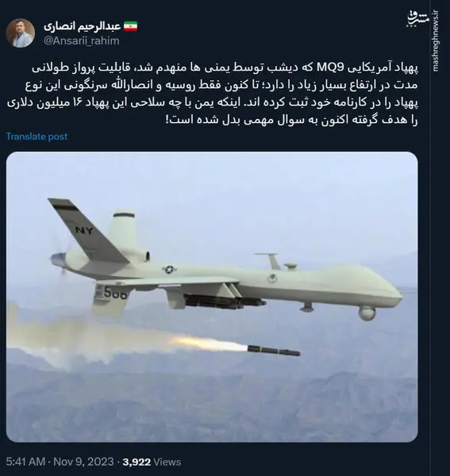This screenshot has height=476, width=450.
Task: Click the Mashregh logo watermark
Action: click(x=417, y=21)
